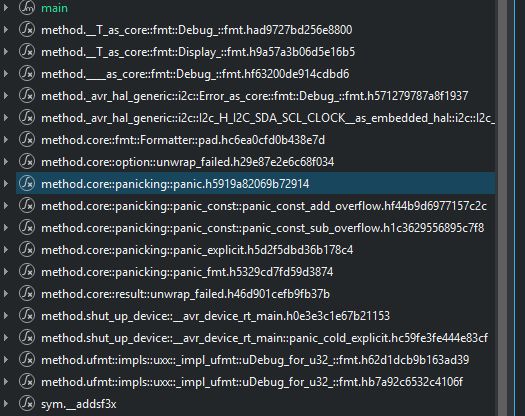
Task: Select panic_const_sub_overflow.h1c3629556895c7f8 function
Action: 262,228
